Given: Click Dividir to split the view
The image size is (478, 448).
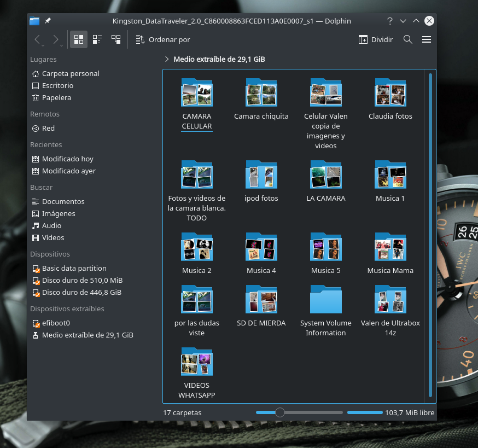Looking at the screenshot, I should pos(376,39).
